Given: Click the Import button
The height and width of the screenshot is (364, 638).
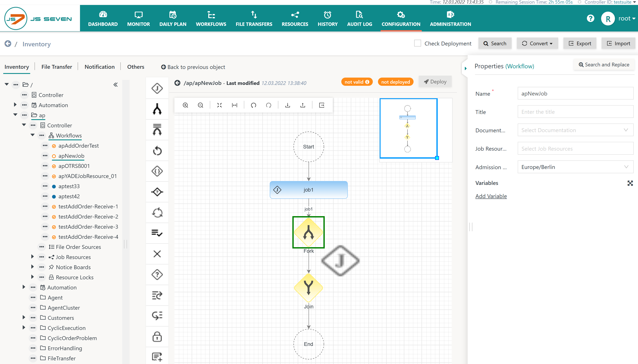Looking at the screenshot, I should (618, 43).
